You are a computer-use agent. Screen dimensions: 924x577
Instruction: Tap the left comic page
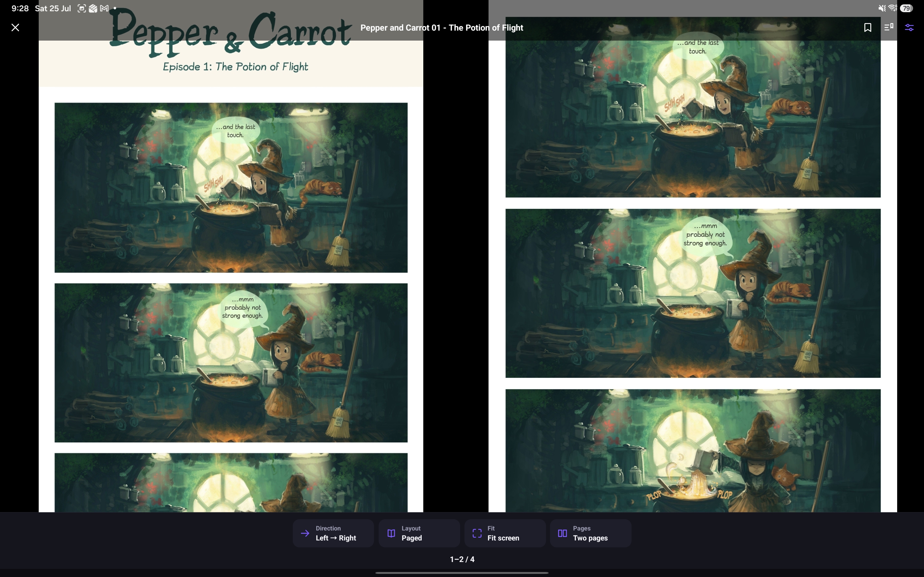click(231, 256)
